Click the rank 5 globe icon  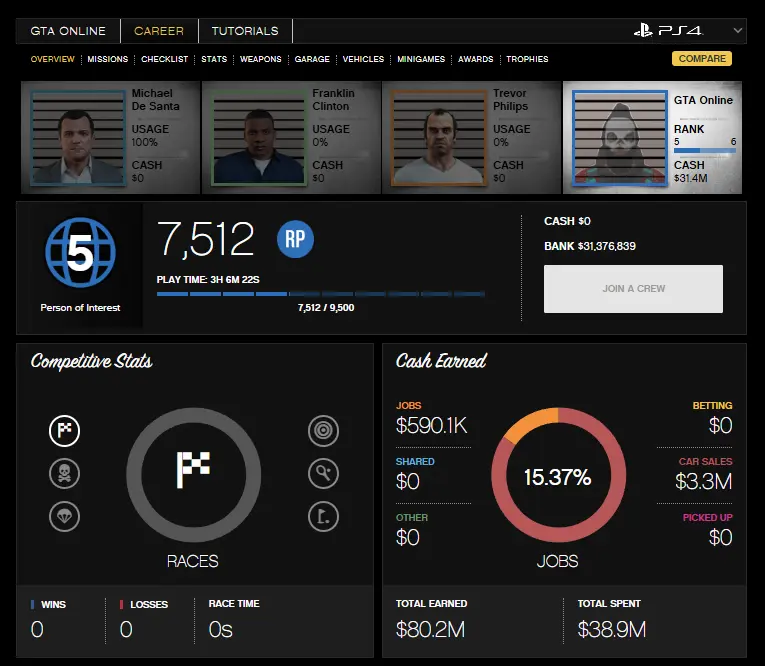(80, 255)
